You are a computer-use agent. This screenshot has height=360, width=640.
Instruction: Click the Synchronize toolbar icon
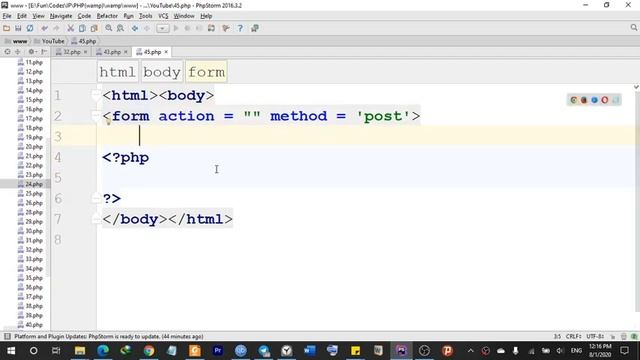[x=30, y=28]
